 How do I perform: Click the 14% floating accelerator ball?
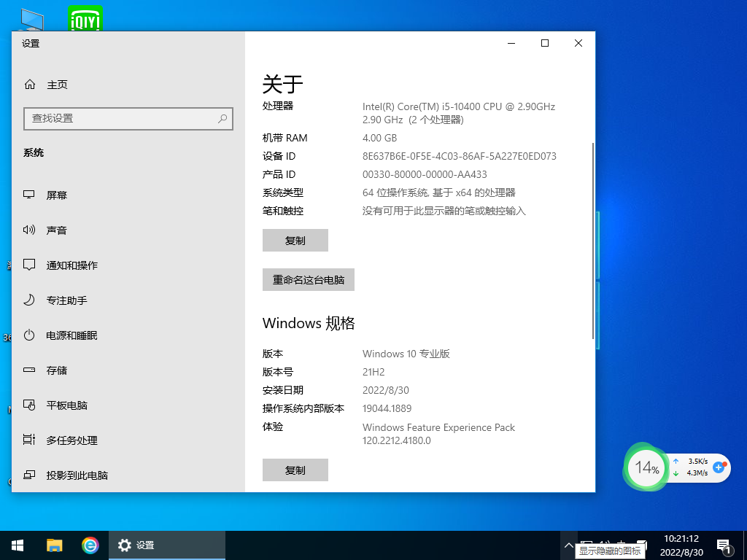[646, 467]
